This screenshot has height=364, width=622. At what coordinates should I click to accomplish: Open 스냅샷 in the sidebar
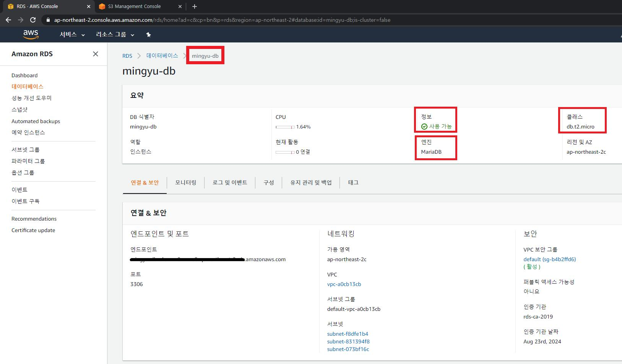19,109
